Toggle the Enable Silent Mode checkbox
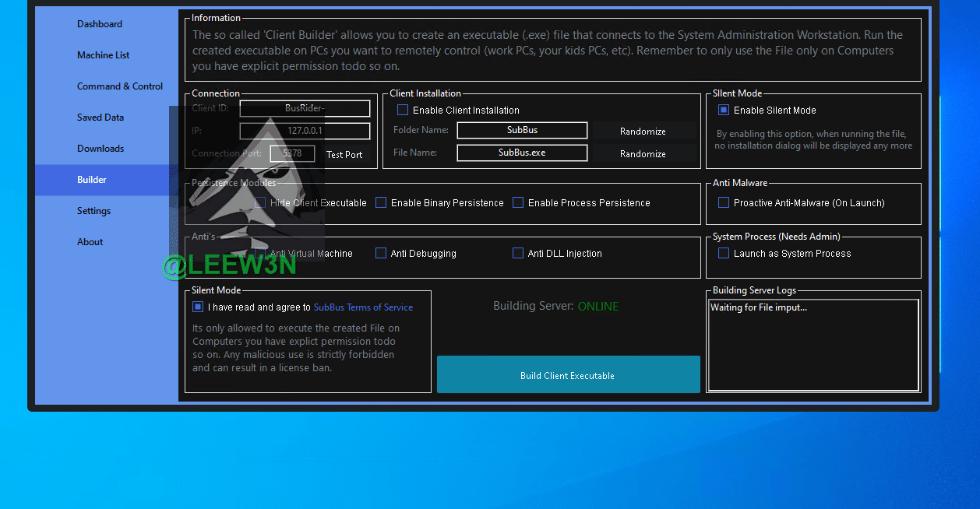The height and width of the screenshot is (509, 980). [x=724, y=111]
